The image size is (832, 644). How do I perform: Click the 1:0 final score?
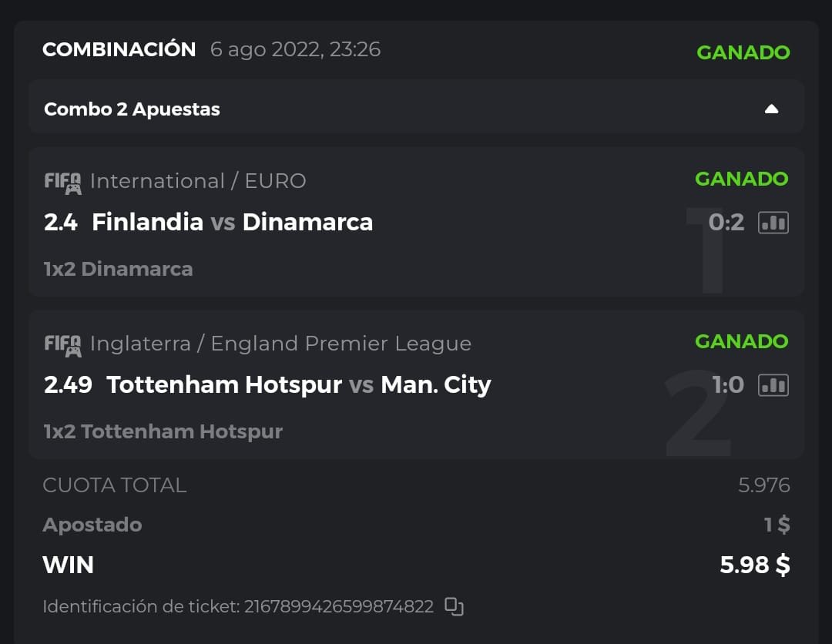(x=728, y=385)
